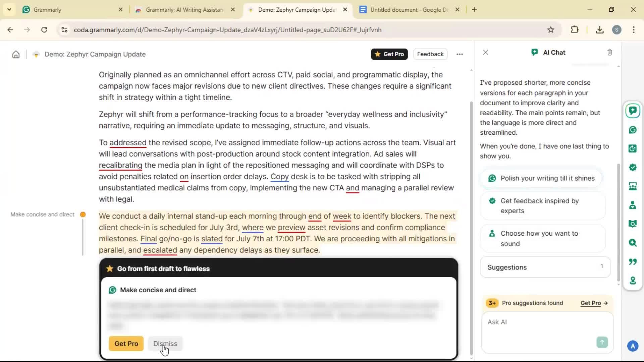
Task: Open browser extensions puzzle icon
Action: (x=574, y=30)
